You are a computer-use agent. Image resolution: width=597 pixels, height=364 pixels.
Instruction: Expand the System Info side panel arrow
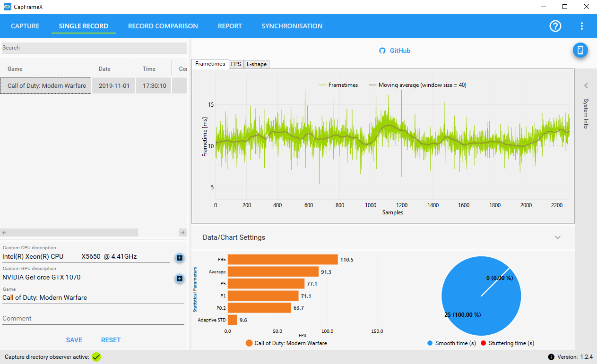tap(586, 85)
